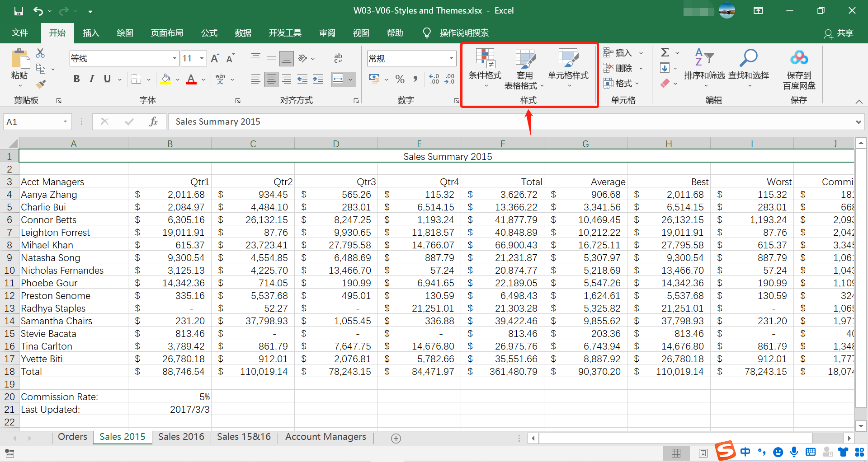Click the Fill Color yellow bucket
Viewport: 868px width, 462px height.
165,79
